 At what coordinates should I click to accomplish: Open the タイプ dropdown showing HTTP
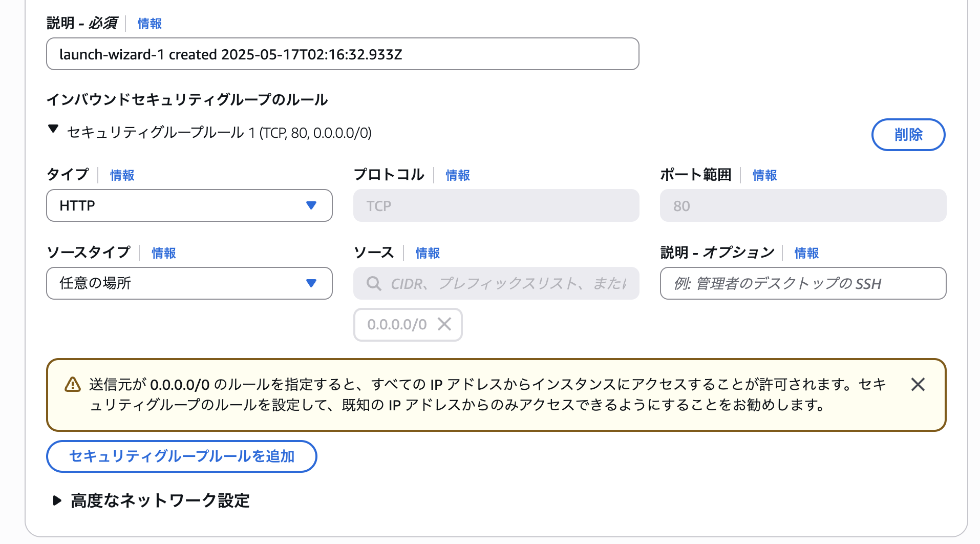click(189, 205)
